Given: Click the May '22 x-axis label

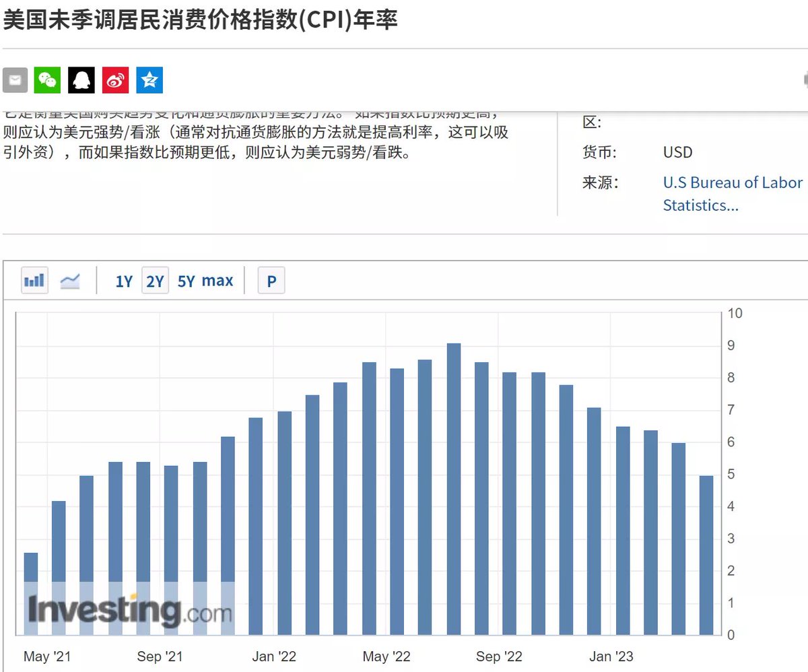Looking at the screenshot, I should point(386,657).
